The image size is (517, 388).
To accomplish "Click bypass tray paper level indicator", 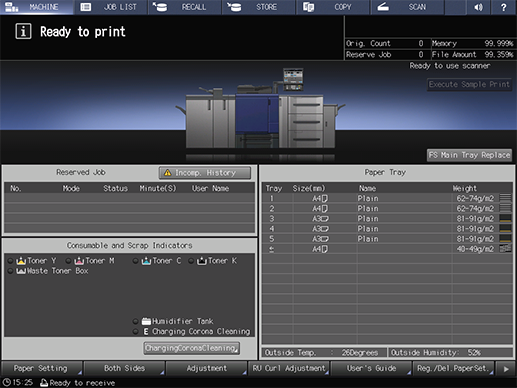I will tap(506, 249).
